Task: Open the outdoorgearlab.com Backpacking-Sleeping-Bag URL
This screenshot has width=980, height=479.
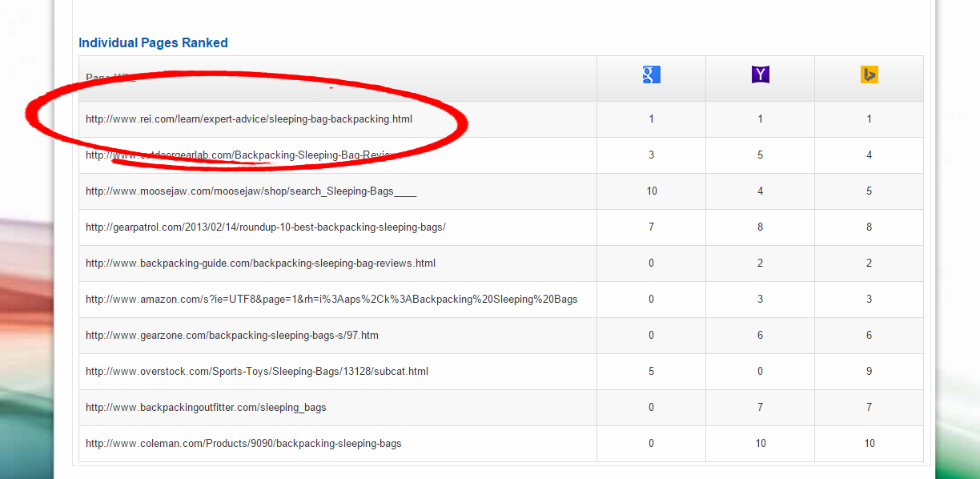Action: (243, 155)
